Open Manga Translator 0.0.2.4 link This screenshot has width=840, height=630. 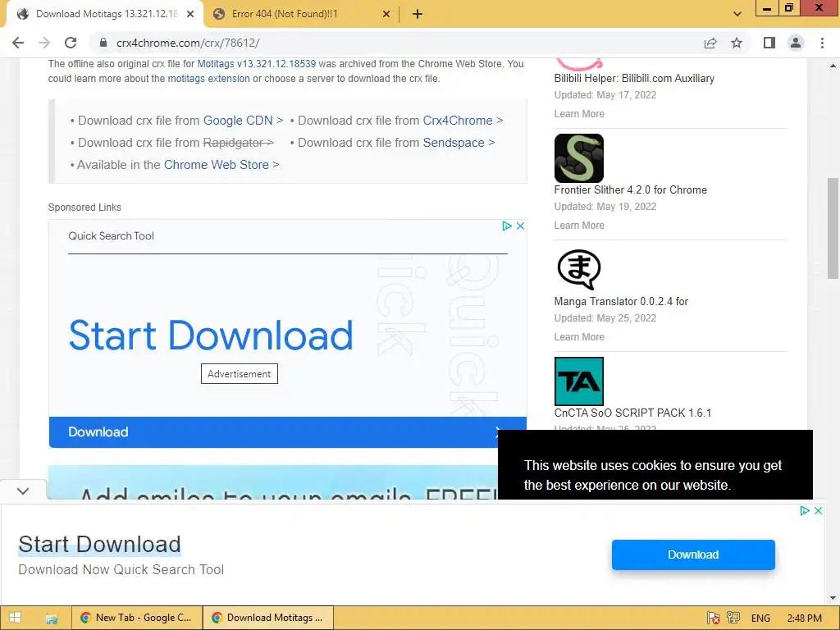[621, 302]
